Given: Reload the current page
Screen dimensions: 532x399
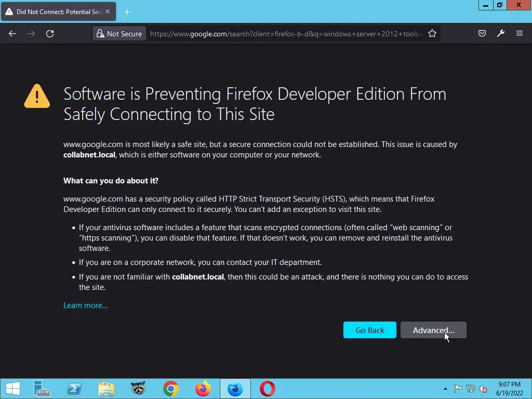Looking at the screenshot, I should 50,34.
